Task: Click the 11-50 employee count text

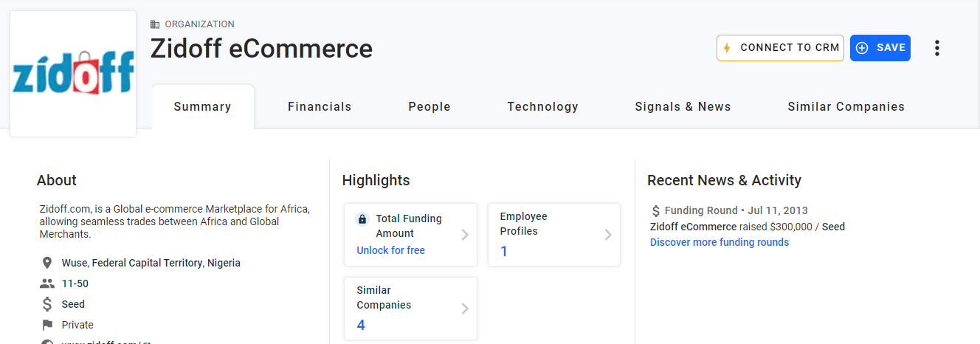Action: (x=75, y=283)
